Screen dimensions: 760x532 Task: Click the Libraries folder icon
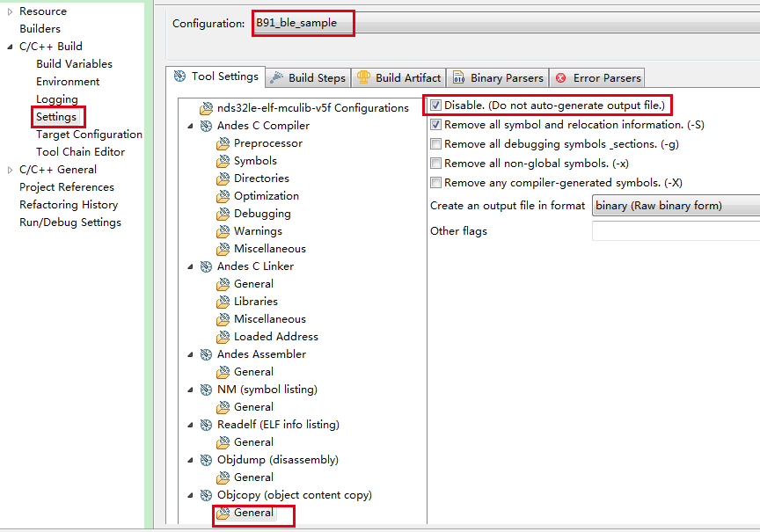pos(223,302)
